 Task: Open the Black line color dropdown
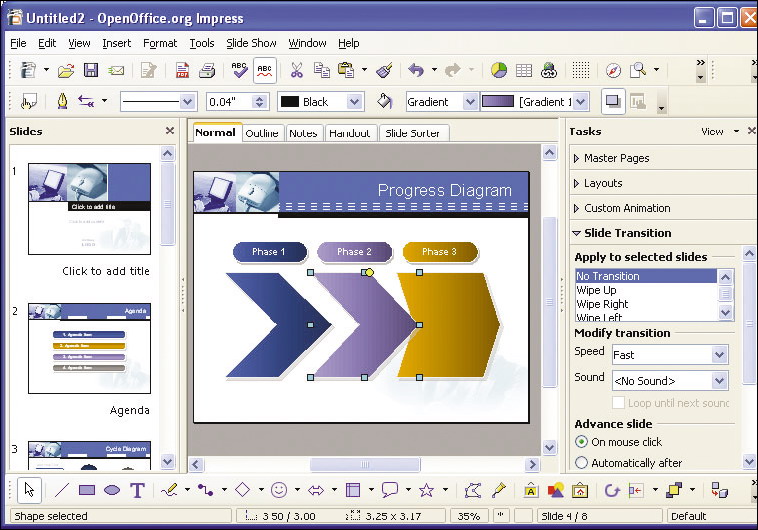pyautogui.click(x=354, y=102)
